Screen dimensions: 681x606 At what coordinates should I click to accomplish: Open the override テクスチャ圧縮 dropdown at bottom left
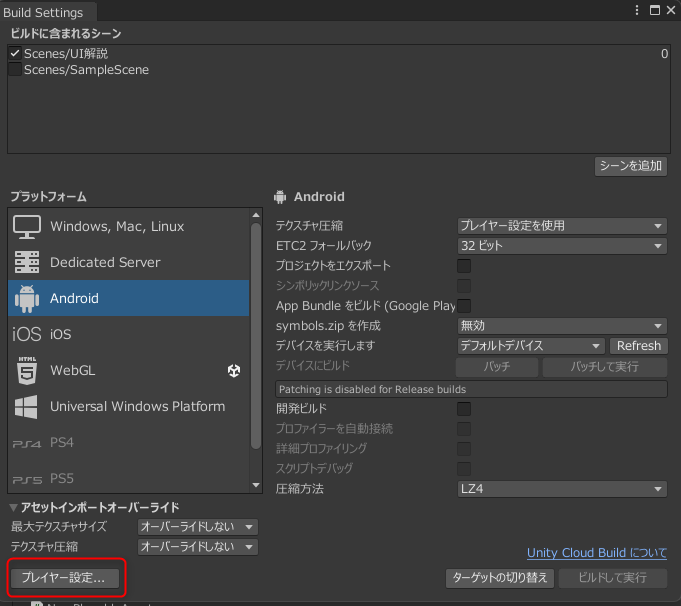[x=198, y=547]
